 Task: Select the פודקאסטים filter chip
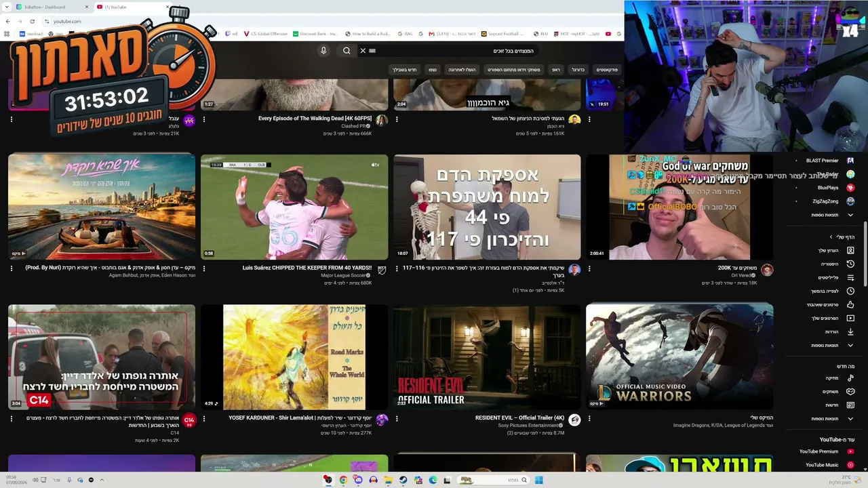pyautogui.click(x=607, y=70)
